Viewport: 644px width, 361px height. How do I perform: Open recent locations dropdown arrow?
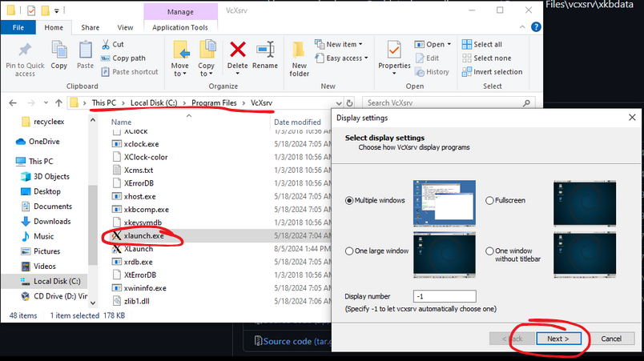46,103
